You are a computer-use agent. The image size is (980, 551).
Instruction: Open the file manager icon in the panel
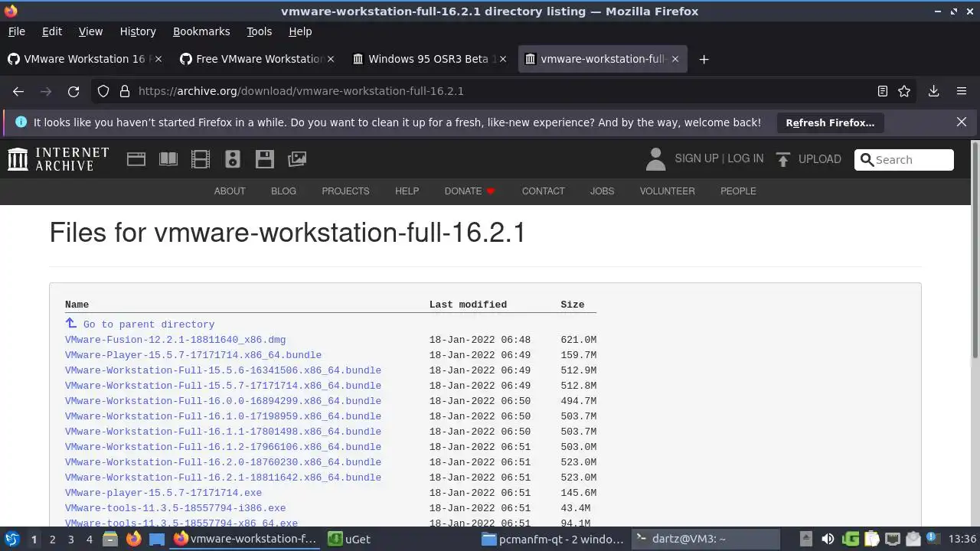tap(109, 539)
